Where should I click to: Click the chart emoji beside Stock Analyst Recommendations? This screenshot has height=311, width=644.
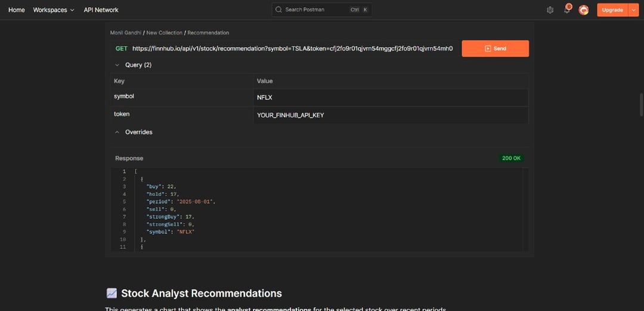coord(112,293)
